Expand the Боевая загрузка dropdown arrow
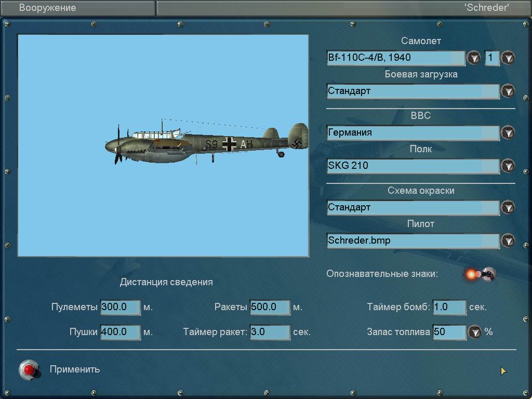This screenshot has height=399, width=532. (508, 91)
